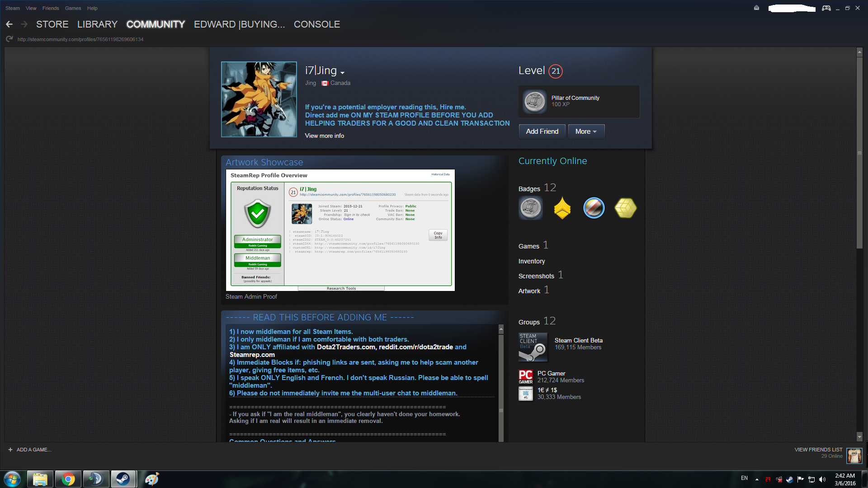The width and height of the screenshot is (868, 488).
Task: Switch to the LIBRARY tab
Action: (97, 24)
